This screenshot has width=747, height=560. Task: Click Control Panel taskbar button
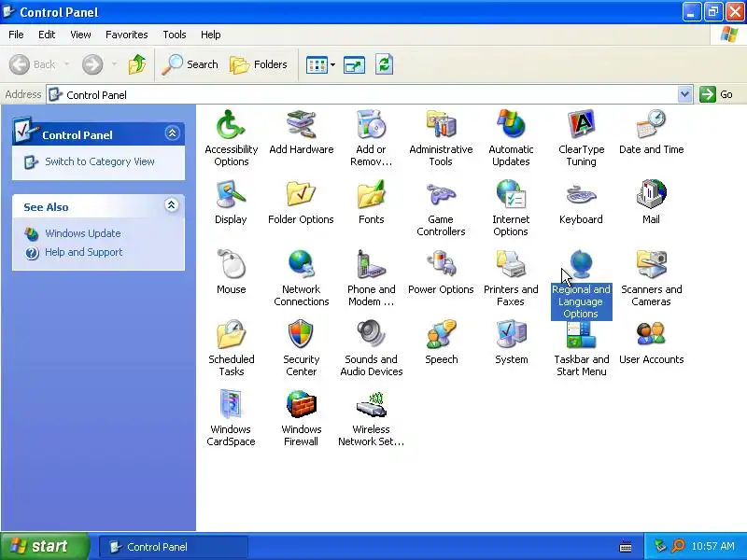click(174, 547)
